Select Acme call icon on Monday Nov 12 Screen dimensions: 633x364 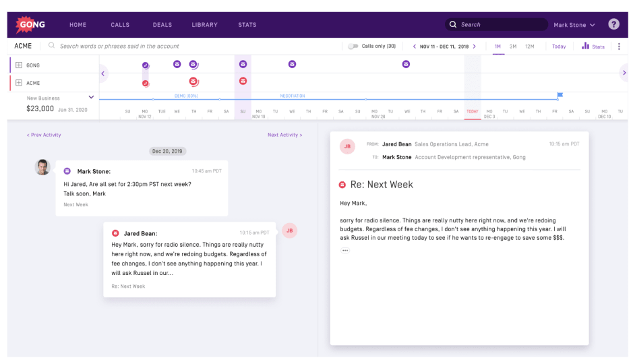(146, 84)
